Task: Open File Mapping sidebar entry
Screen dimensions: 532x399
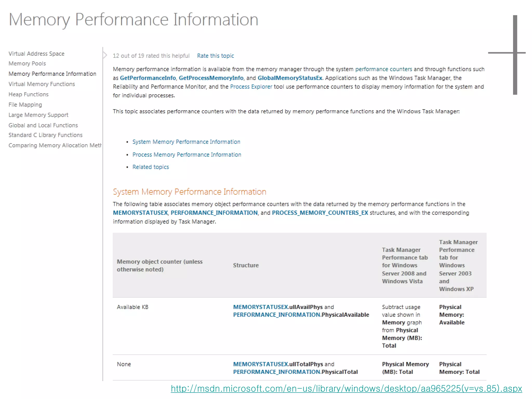Action: pyautogui.click(x=25, y=105)
